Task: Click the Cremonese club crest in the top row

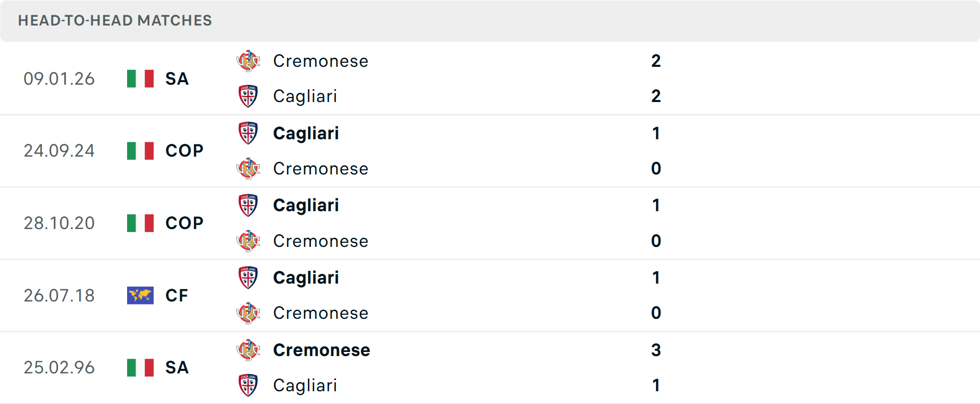Action: point(249,61)
